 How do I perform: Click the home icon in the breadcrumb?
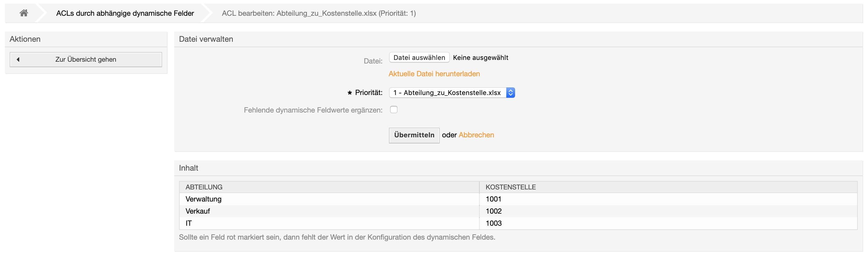coord(24,13)
